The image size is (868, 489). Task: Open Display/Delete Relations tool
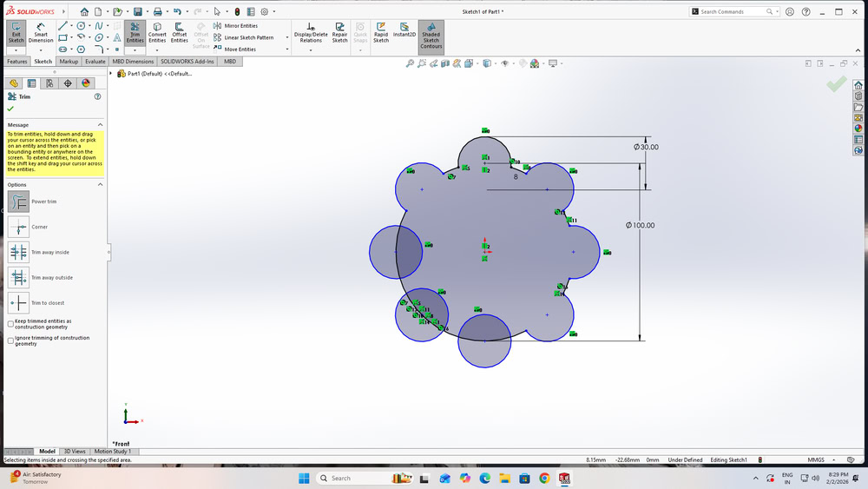(x=311, y=33)
